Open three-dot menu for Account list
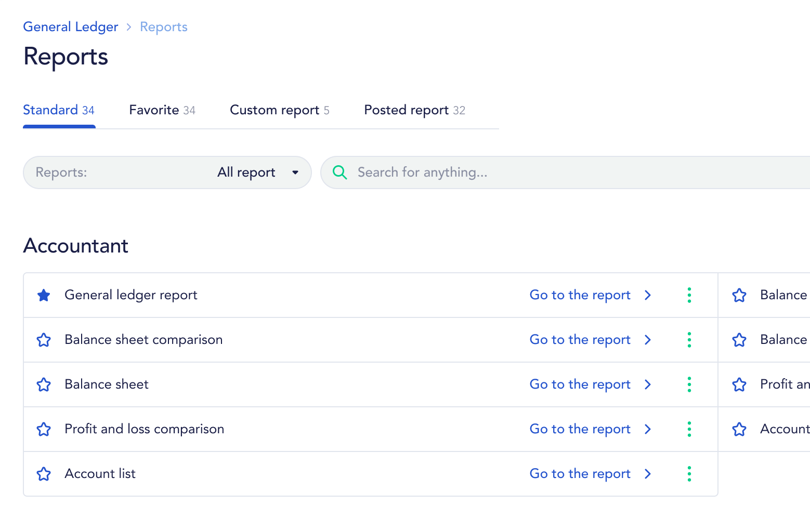810x532 pixels. pos(689,474)
